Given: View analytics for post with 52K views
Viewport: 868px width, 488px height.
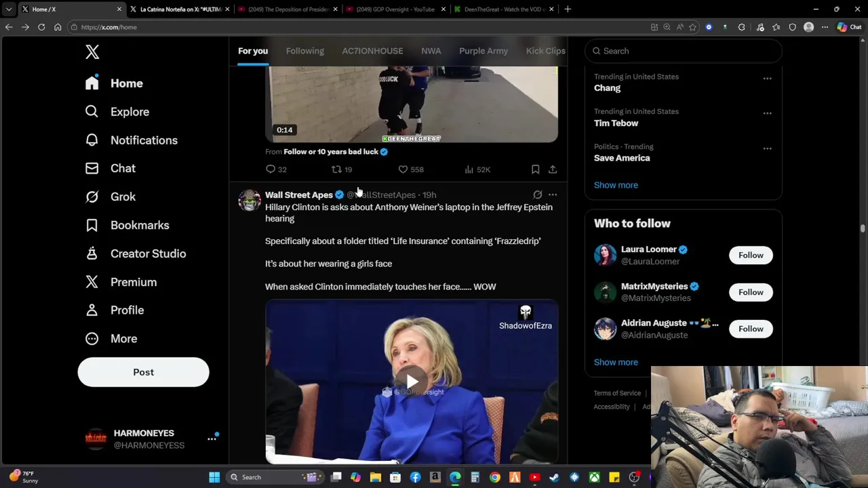Looking at the screenshot, I should tap(477, 169).
